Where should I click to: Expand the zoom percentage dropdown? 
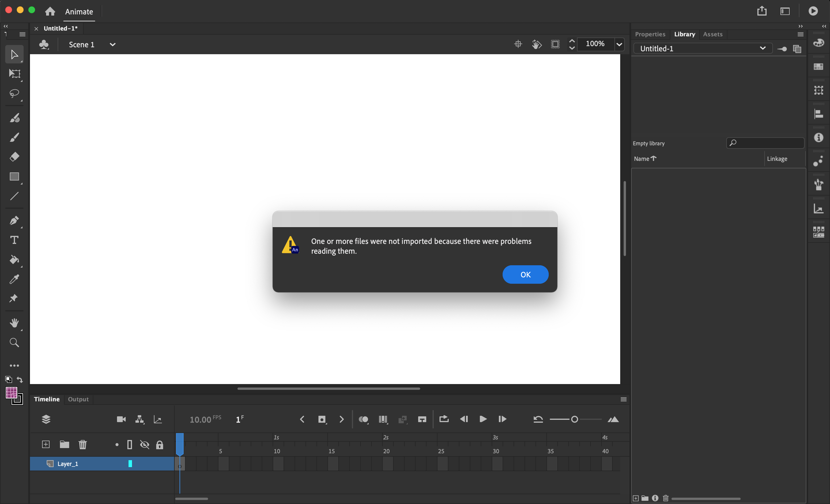(x=619, y=44)
